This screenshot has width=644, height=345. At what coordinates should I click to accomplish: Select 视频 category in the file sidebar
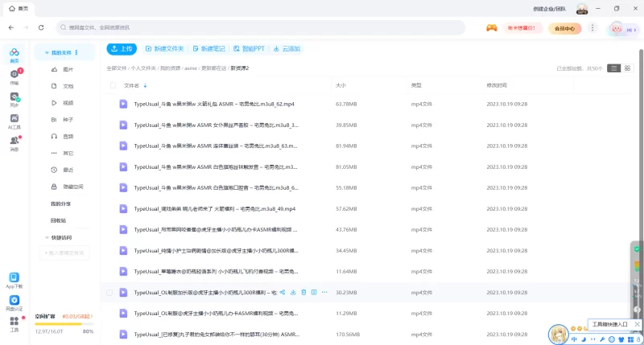pos(68,103)
